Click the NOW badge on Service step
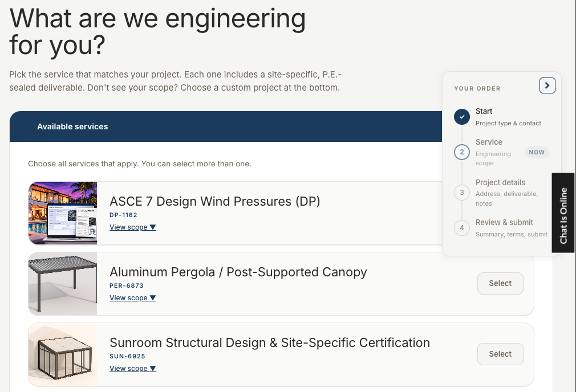Viewport: 576px width, 392px height. 537,152
